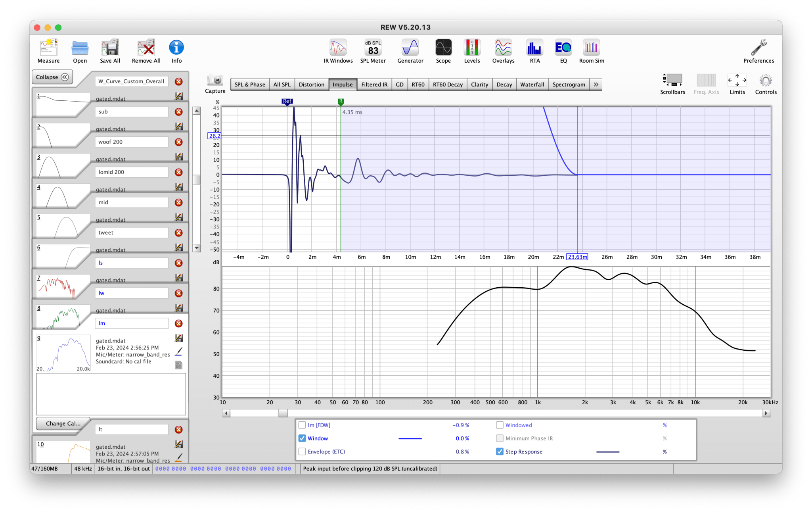Image resolution: width=812 pixels, height=513 pixels.
Task: Switch to Filtered IR tab
Action: (374, 85)
